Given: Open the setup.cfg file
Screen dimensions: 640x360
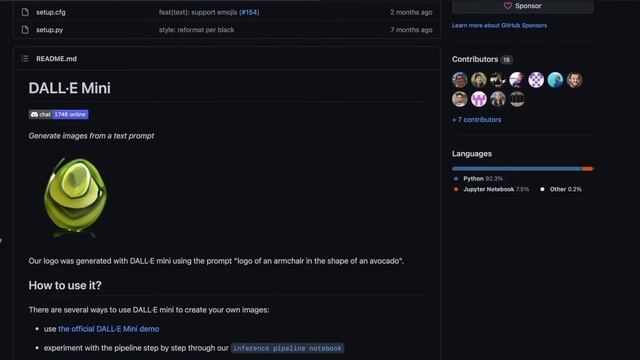Looking at the screenshot, I should click(x=51, y=12).
